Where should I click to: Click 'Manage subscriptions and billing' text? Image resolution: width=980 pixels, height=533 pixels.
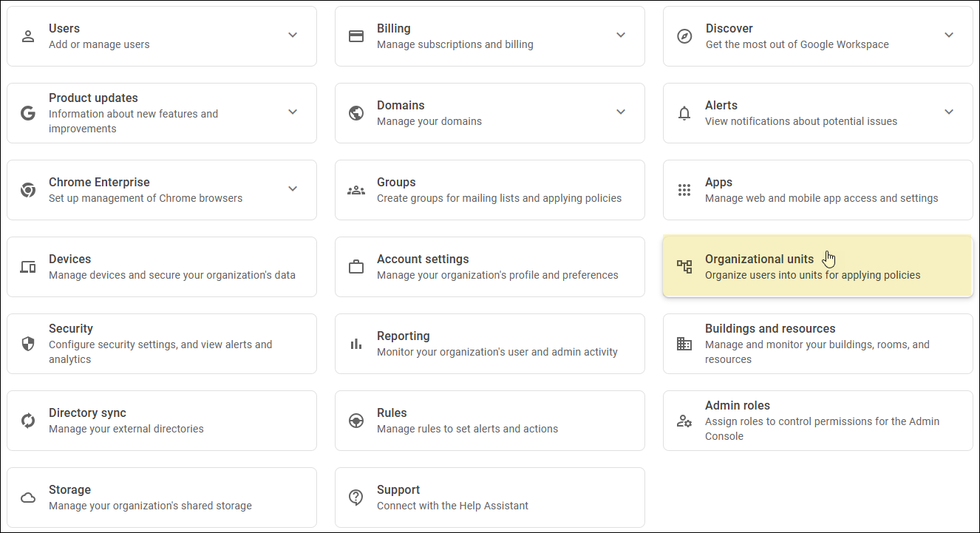pos(455,44)
